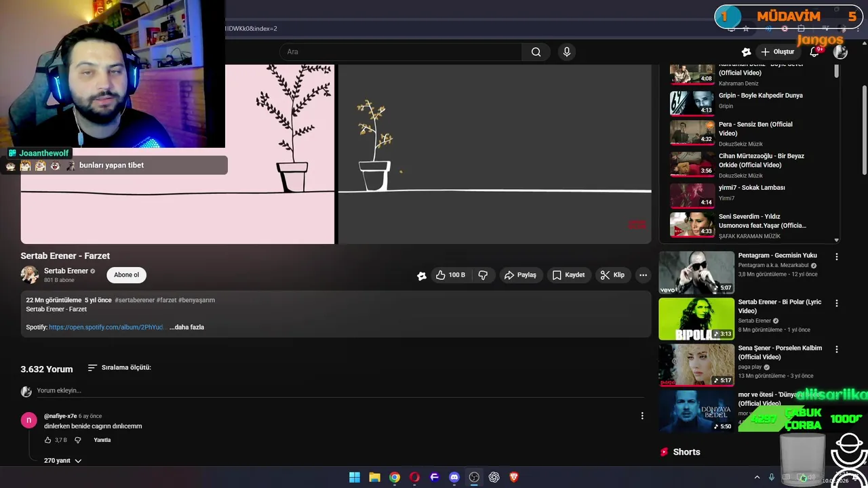
Task: Open the Windows Start menu
Action: pyautogui.click(x=355, y=477)
